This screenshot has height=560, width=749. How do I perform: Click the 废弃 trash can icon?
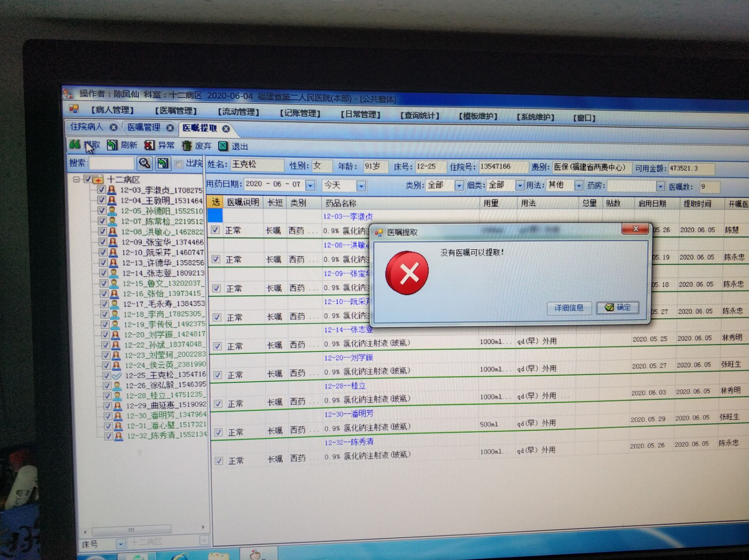[187, 146]
